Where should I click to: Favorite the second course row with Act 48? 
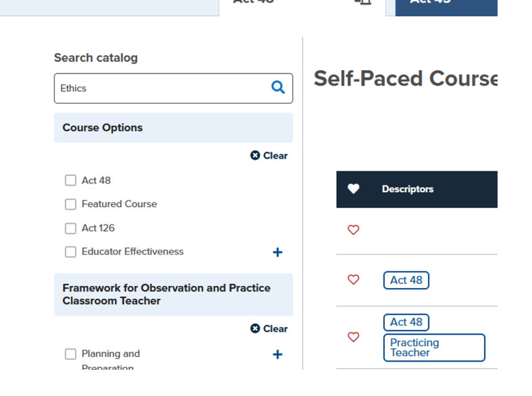pos(353,279)
